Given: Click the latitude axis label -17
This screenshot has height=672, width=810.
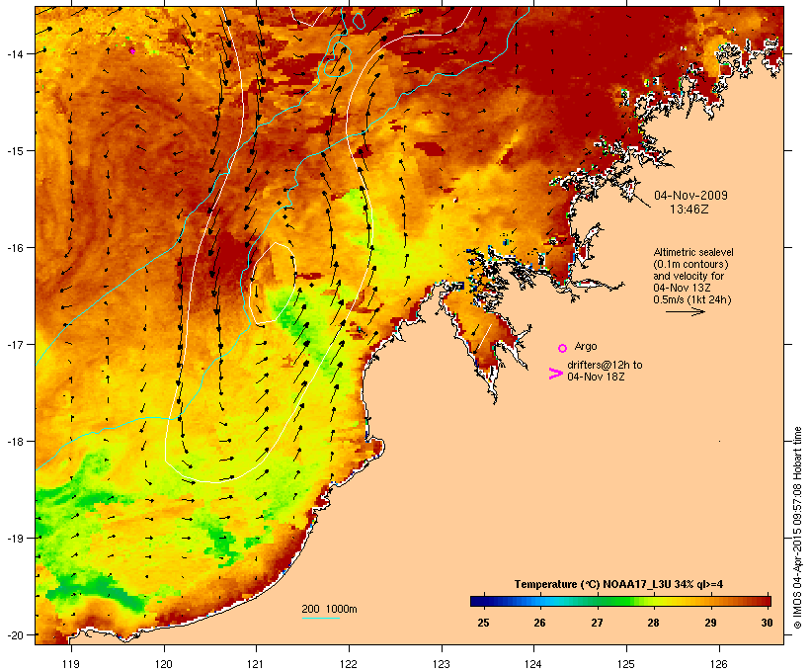Looking at the screenshot, I should point(14,344).
